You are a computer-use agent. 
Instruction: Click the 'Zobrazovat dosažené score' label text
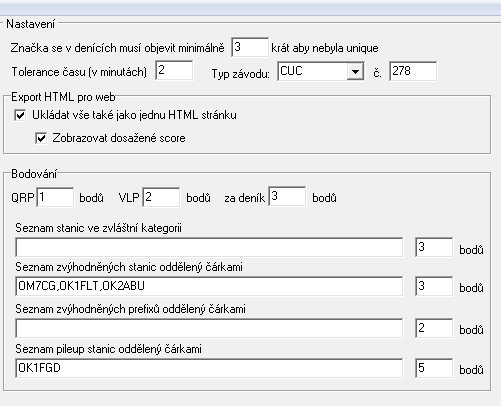(119, 138)
